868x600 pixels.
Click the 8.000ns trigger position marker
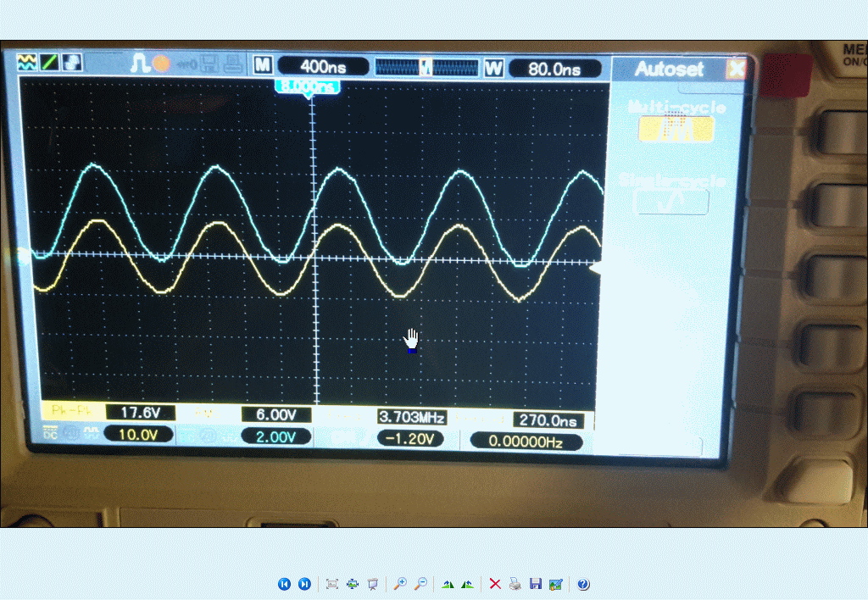(x=308, y=86)
